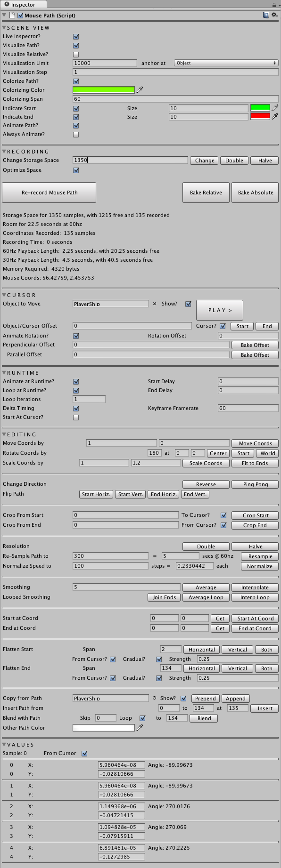This screenshot has height=868, width=281.
Task: Click the eyedropper beside Indicate Start color
Action: point(275,108)
